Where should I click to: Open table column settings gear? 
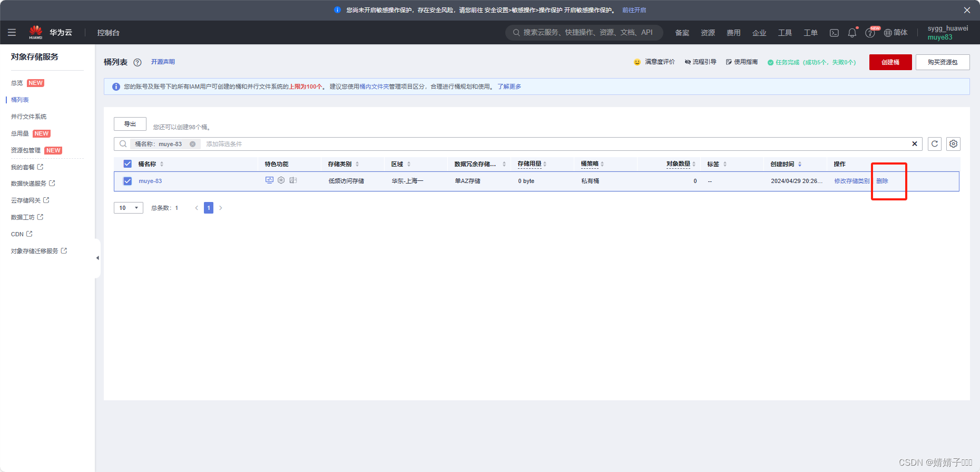(x=953, y=144)
